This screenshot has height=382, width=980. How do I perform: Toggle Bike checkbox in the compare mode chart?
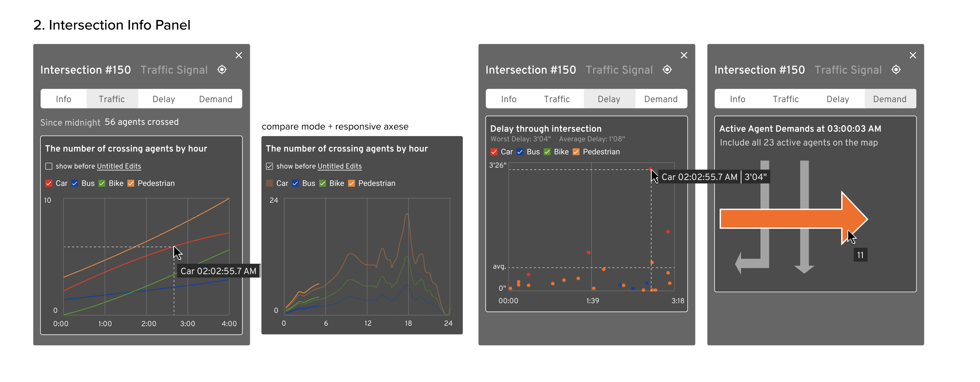[323, 183]
